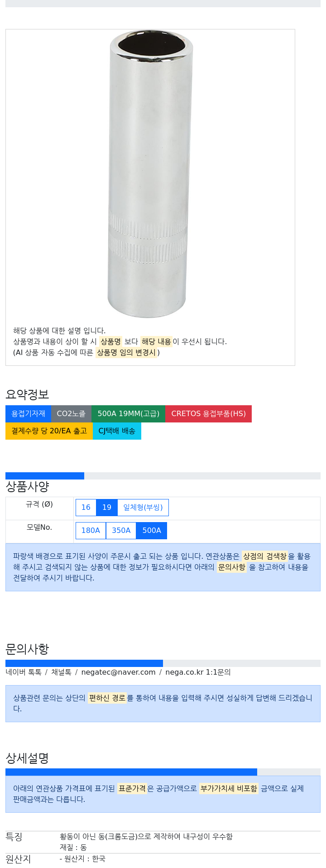
Task: Click the 500A 19MM(고급) green tag
Action: point(129,414)
